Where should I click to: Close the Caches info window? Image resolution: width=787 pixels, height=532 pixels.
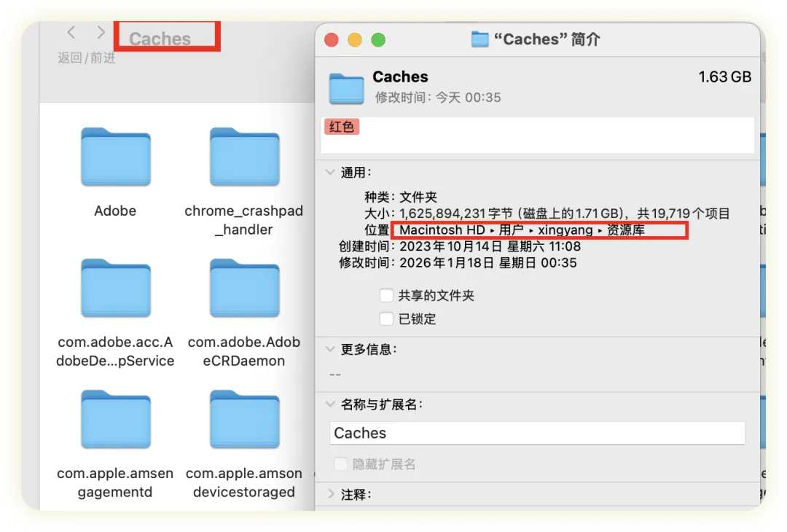point(332,39)
